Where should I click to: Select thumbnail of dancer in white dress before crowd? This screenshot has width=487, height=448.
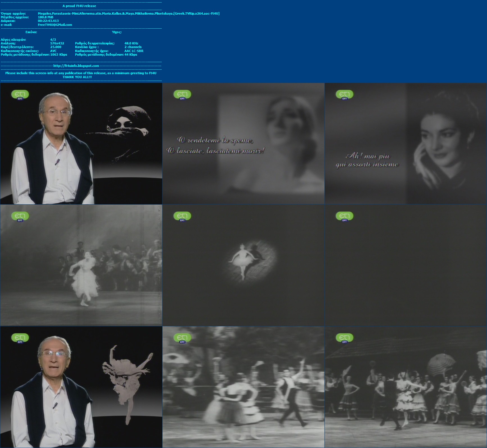point(81,265)
